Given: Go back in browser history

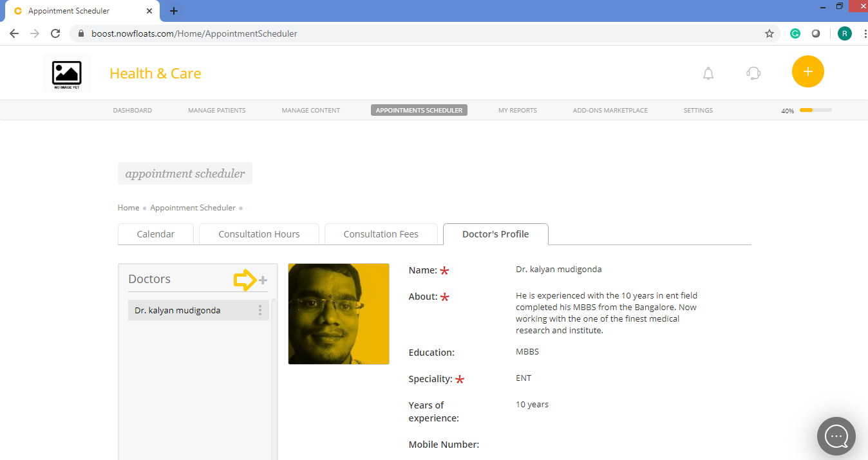Looking at the screenshot, I should coord(14,33).
